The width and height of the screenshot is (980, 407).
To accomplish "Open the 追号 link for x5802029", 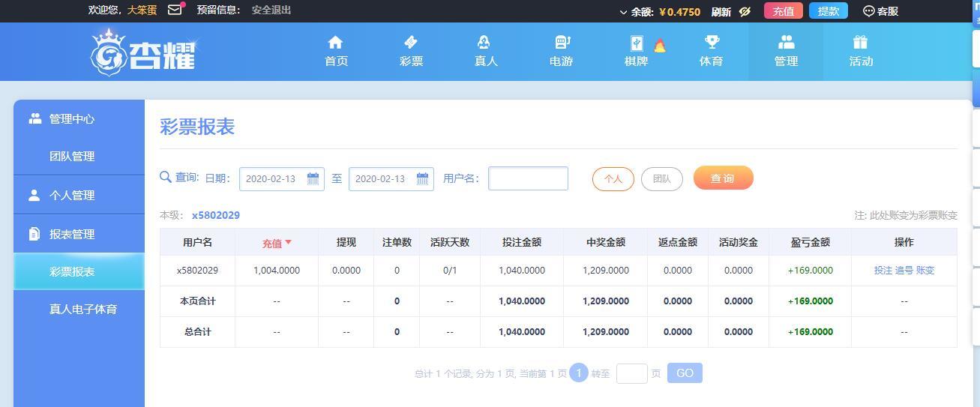I will point(904,271).
